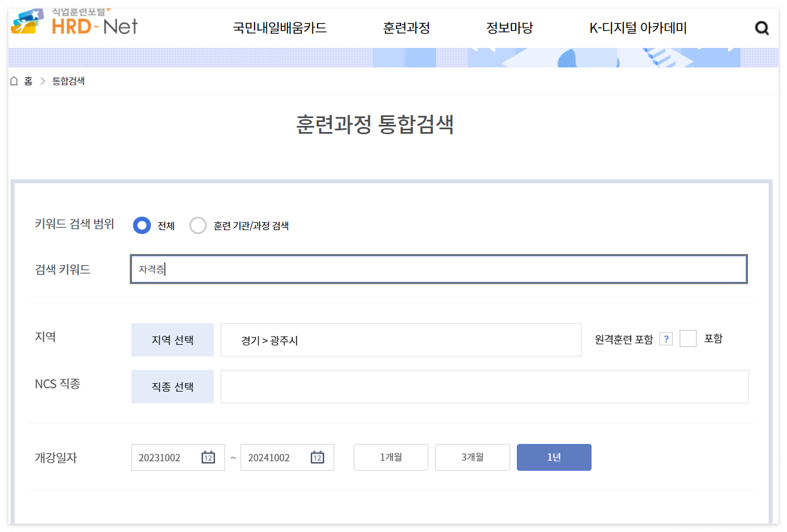Select the 훈련 기관/과정 검색 radio button
The image size is (787, 532).
[x=198, y=225]
